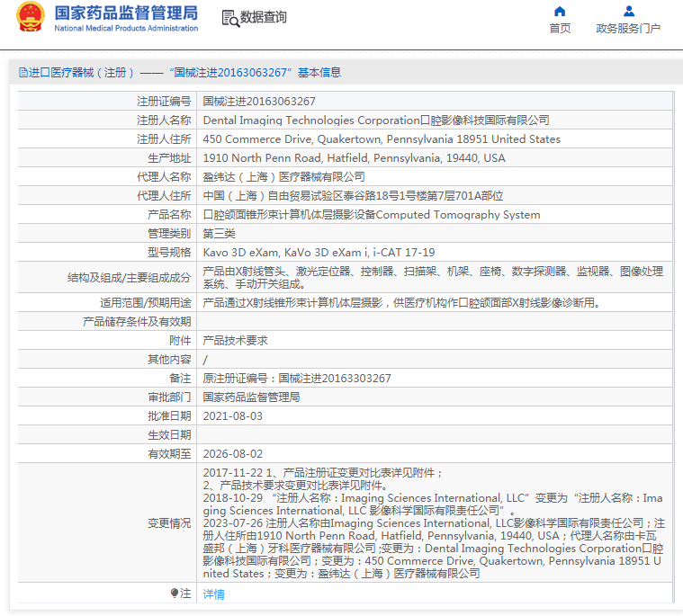Viewport: 683px width, 616px height.
Task: Open 政务服务门户 link text
Action: click(628, 28)
